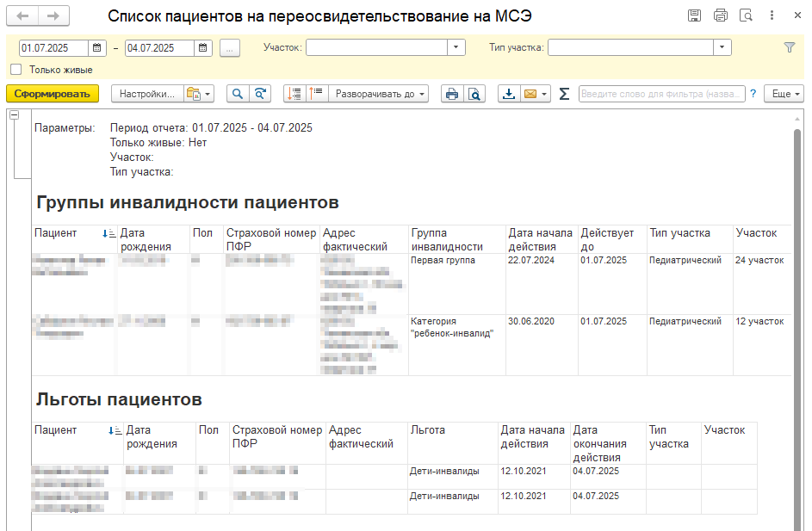Print the report using printer toolbar icon

click(x=451, y=94)
